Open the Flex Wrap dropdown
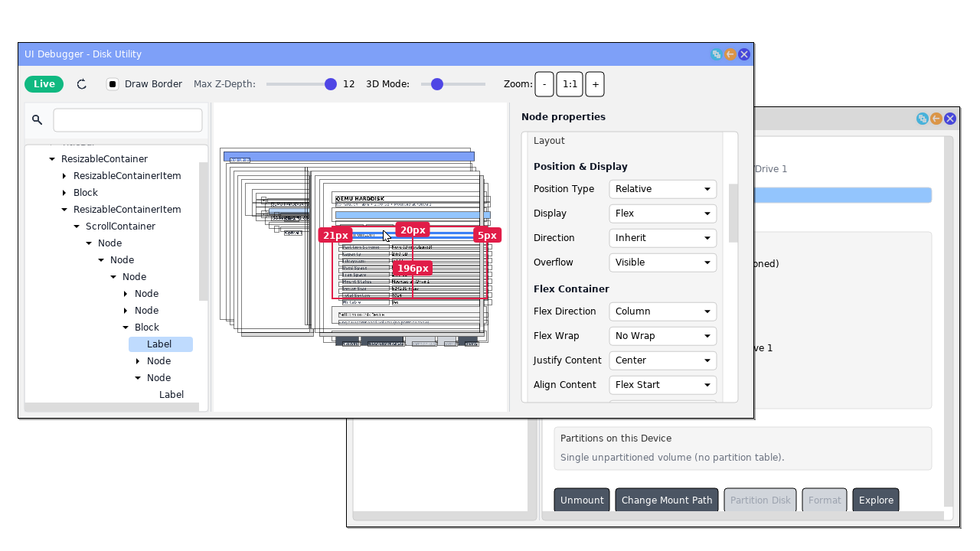This screenshot has width=980, height=551. (x=663, y=336)
